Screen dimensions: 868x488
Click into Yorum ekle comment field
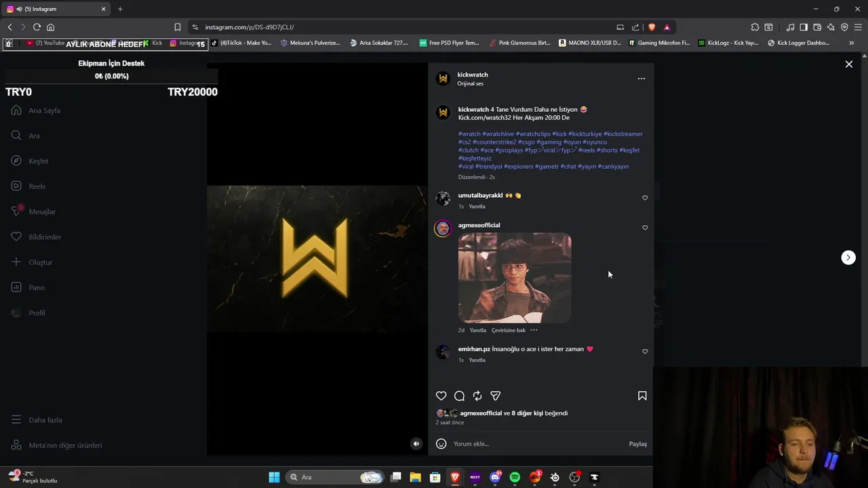pyautogui.click(x=539, y=444)
